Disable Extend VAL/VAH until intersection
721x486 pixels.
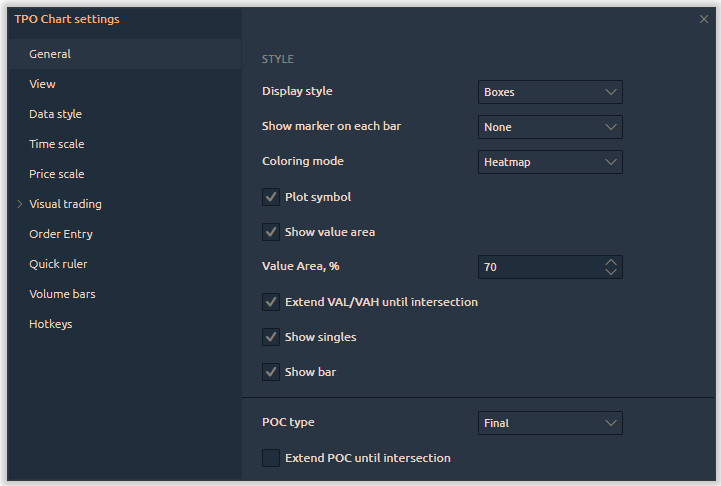(x=270, y=302)
